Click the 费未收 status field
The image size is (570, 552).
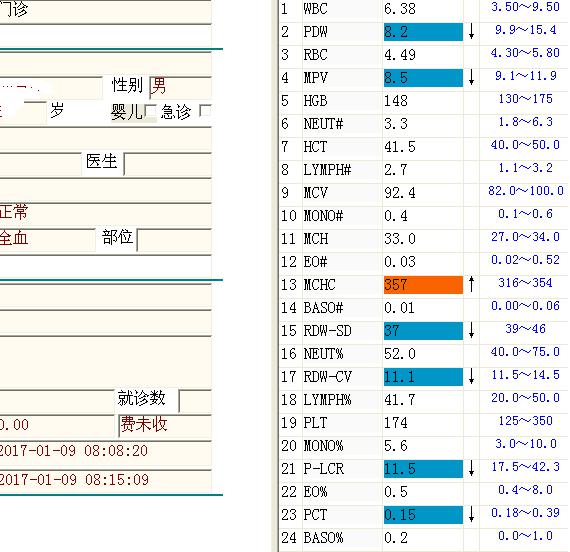pos(165,425)
